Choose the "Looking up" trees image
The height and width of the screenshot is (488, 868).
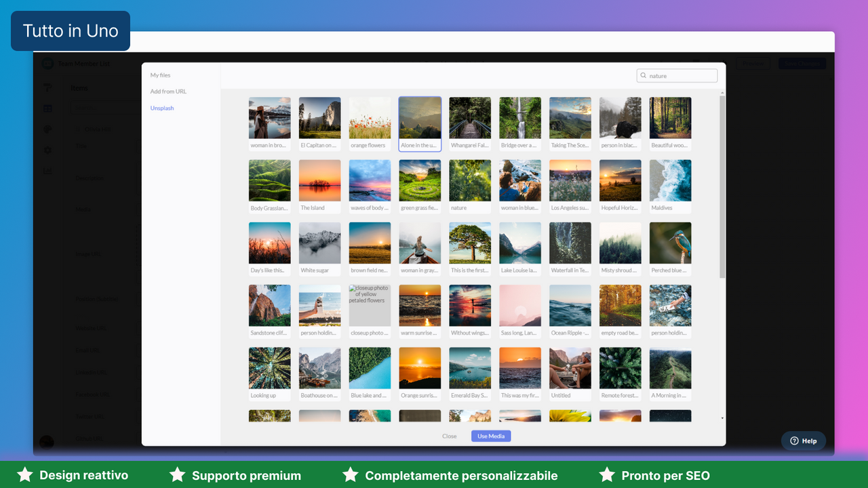(270, 374)
